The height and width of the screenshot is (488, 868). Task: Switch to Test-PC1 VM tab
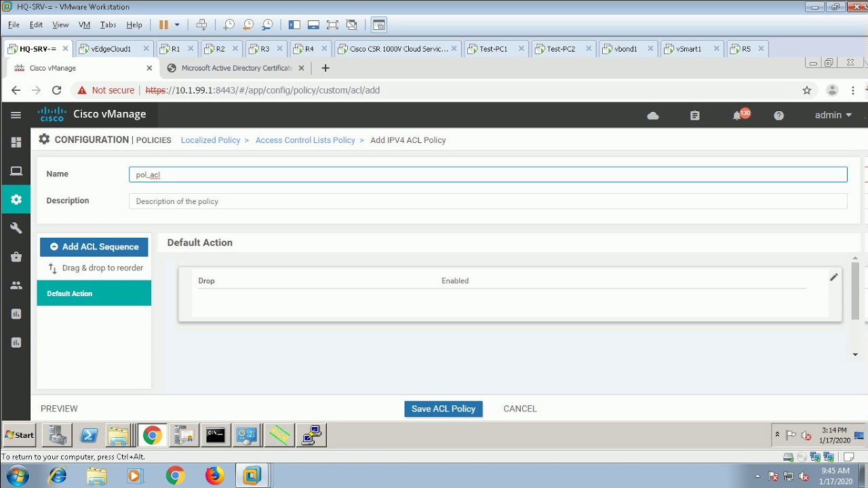click(495, 49)
